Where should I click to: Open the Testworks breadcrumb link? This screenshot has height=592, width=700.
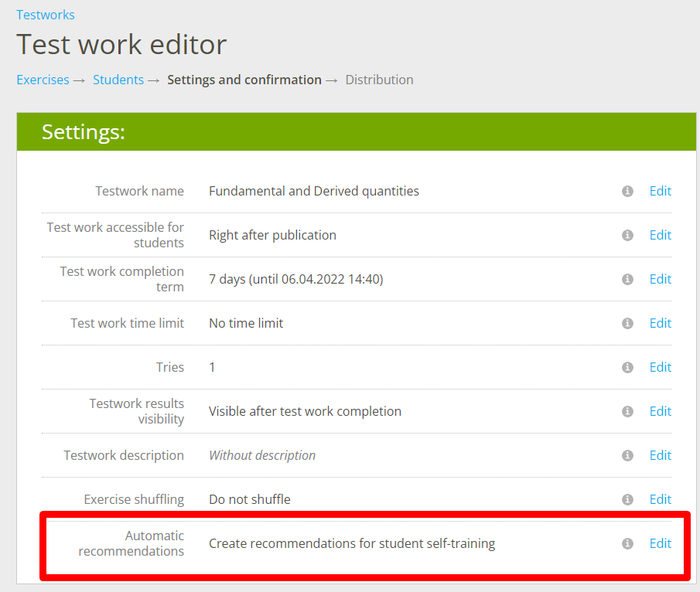[46, 15]
